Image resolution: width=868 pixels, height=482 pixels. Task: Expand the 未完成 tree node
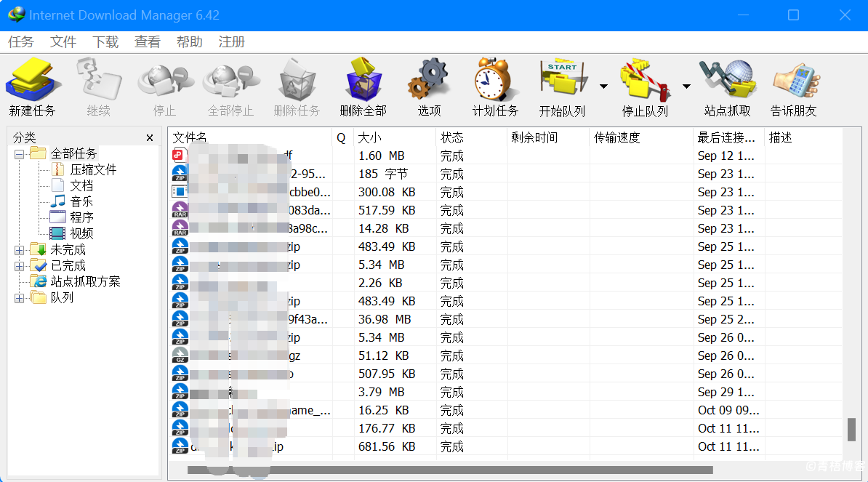[19, 250]
